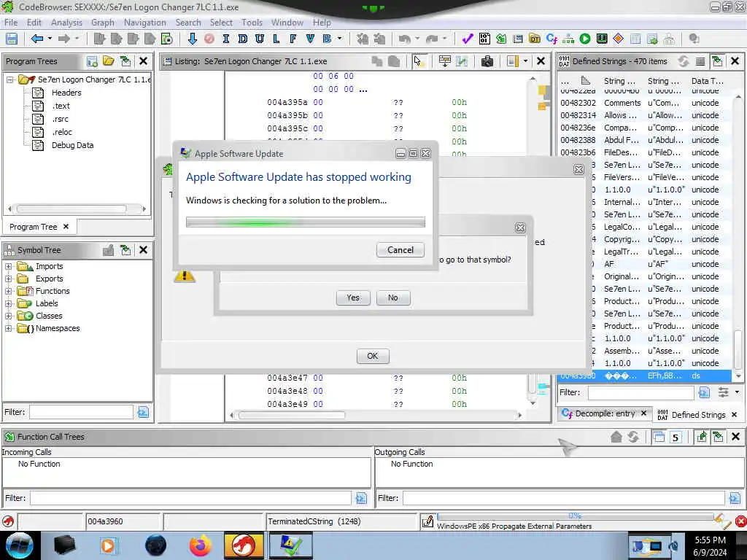
Task: Click the green play button toolbar icon
Action: tap(585, 39)
